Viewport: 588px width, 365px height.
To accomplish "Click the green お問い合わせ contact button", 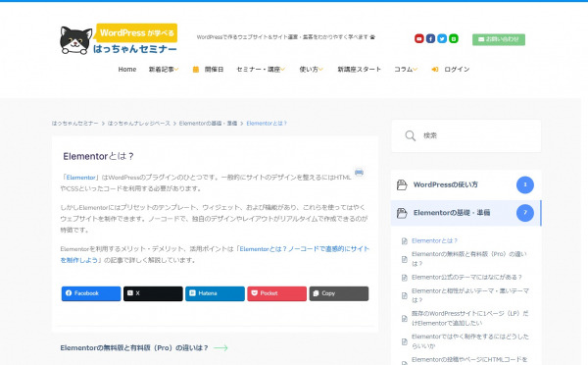I will 499,39.
